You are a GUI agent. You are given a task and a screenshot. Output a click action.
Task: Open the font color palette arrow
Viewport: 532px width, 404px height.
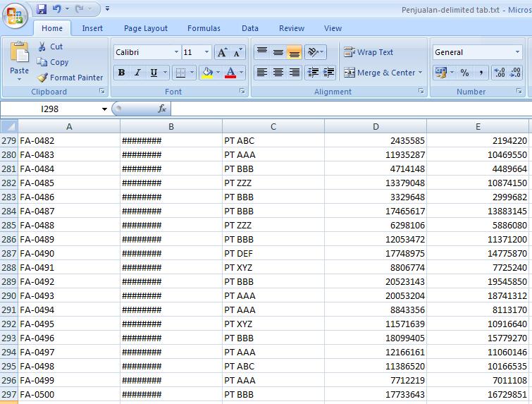[x=241, y=73]
